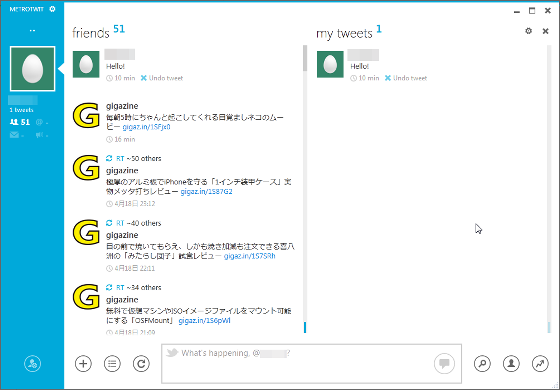
Task: Click the What's happening tweet box
Action: [x=311, y=364]
